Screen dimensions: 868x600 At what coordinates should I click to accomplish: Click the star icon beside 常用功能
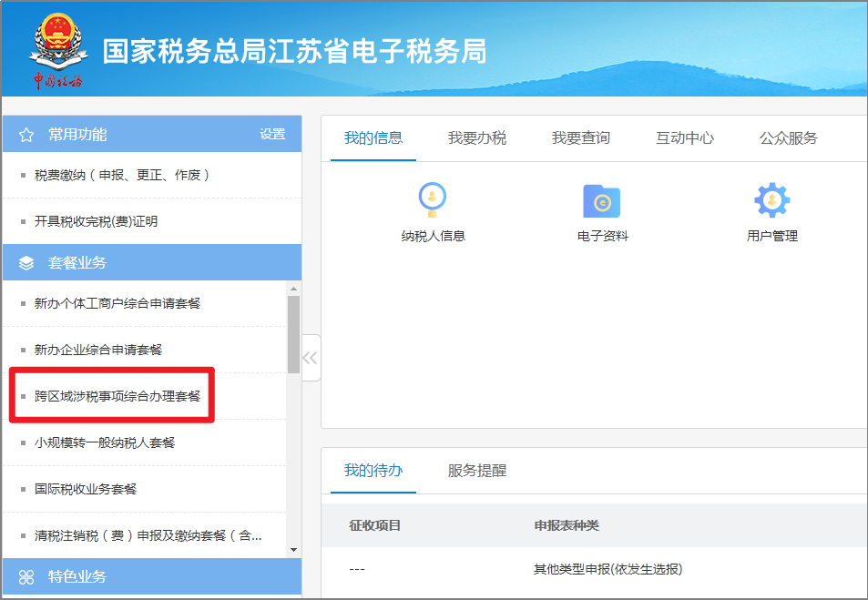(x=26, y=135)
